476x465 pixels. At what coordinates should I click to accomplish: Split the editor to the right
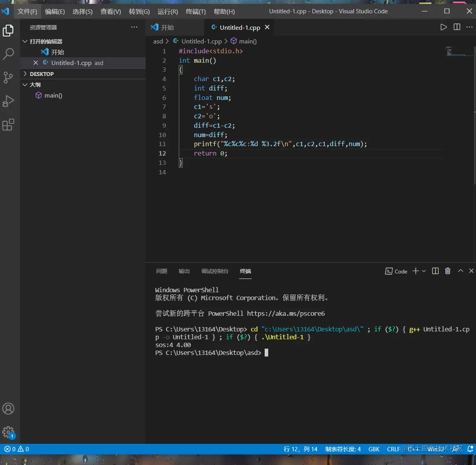point(457,27)
